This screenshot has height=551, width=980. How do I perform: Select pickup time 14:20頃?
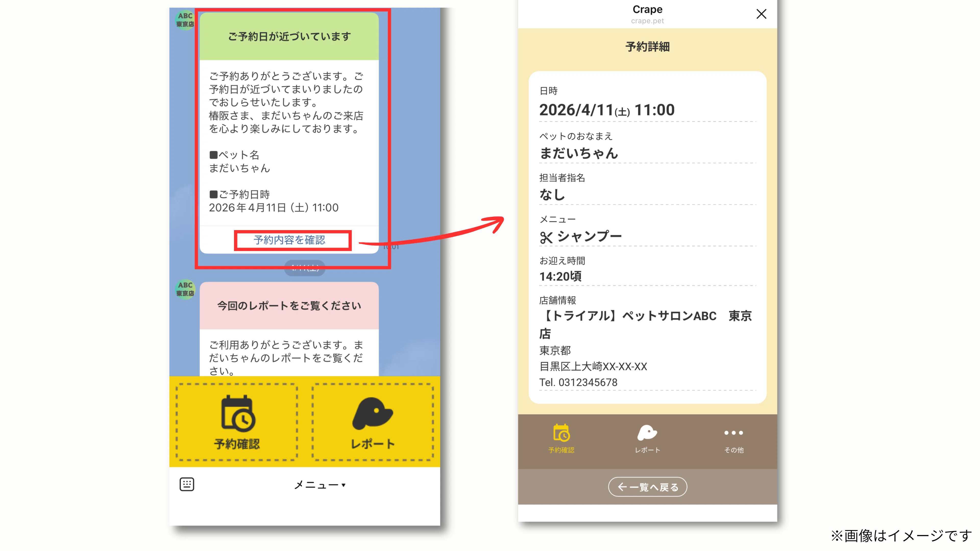coord(560,277)
